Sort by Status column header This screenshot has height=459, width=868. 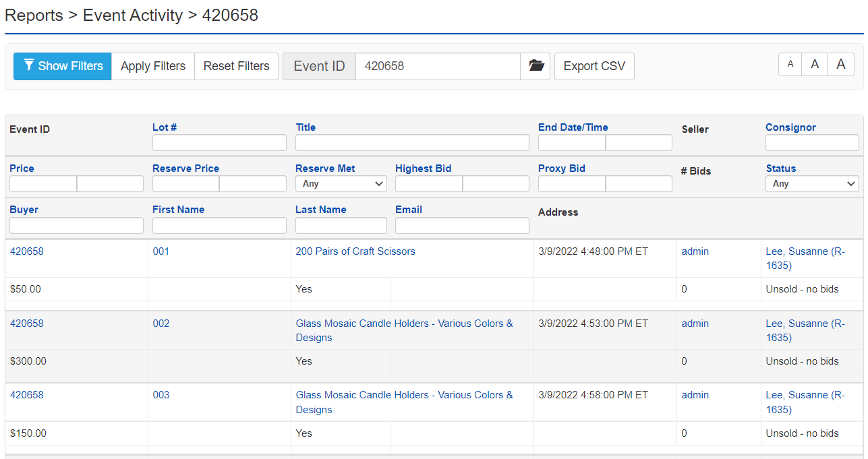pyautogui.click(x=781, y=169)
